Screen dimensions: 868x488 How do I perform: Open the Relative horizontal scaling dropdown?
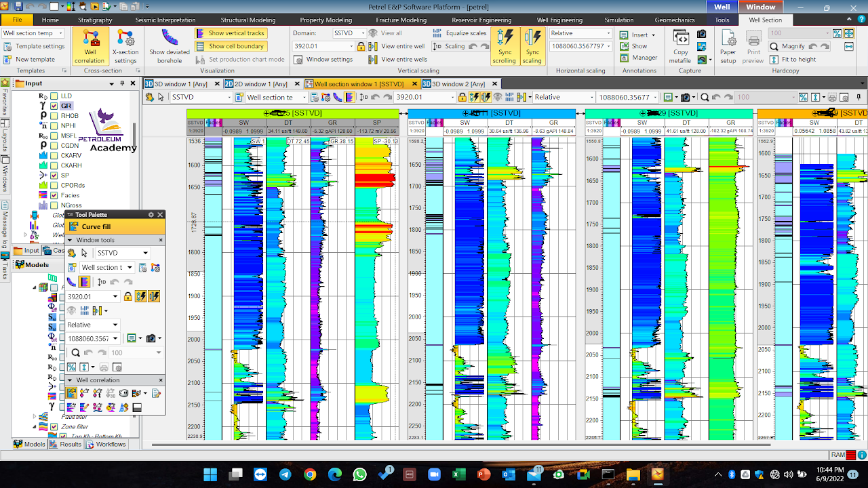tap(580, 33)
